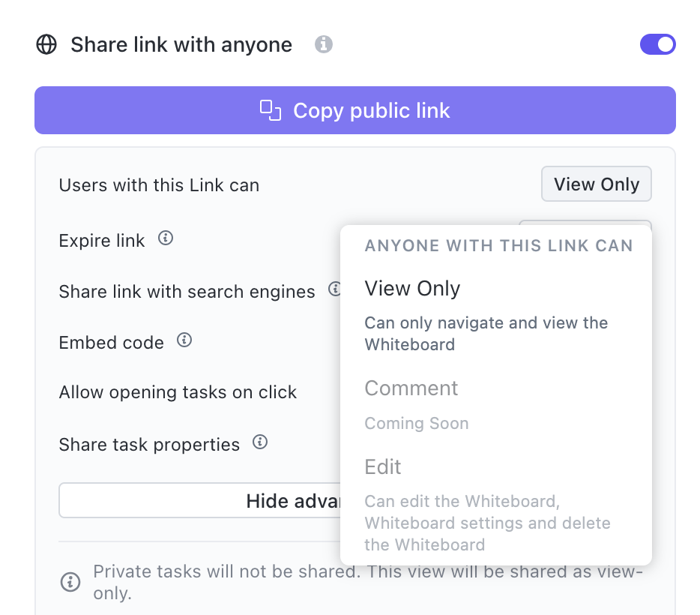
Task: Click the Users with this Link can label
Action: tap(159, 185)
